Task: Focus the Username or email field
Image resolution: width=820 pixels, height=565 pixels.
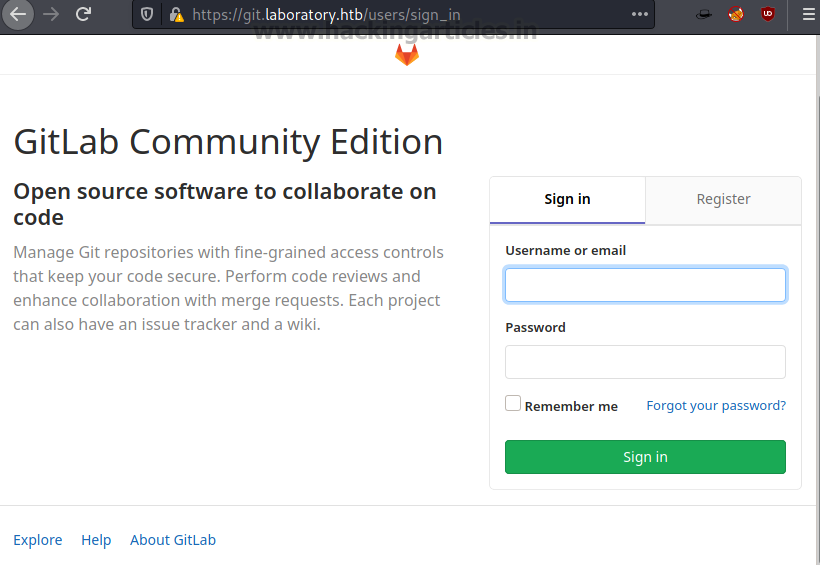Action: tap(645, 285)
